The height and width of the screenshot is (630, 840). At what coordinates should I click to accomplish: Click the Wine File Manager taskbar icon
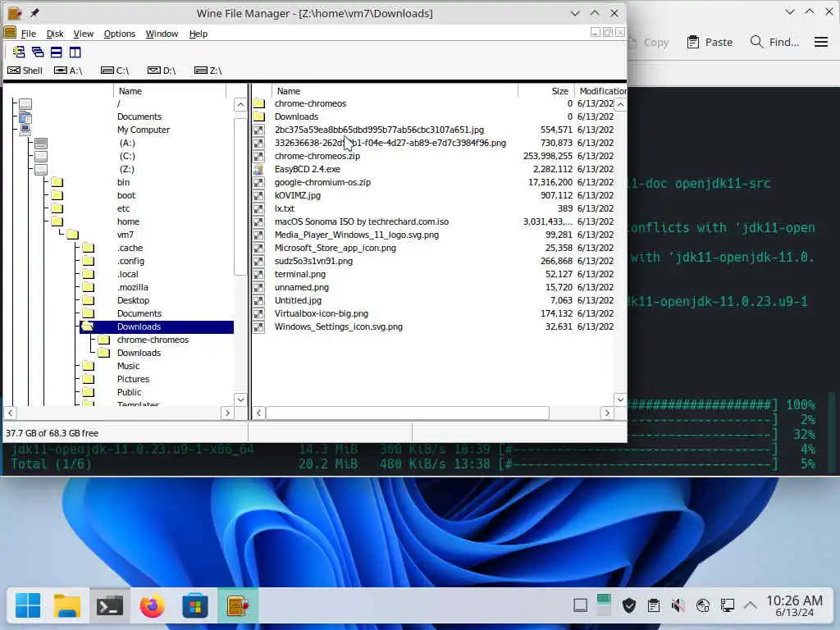[238, 606]
